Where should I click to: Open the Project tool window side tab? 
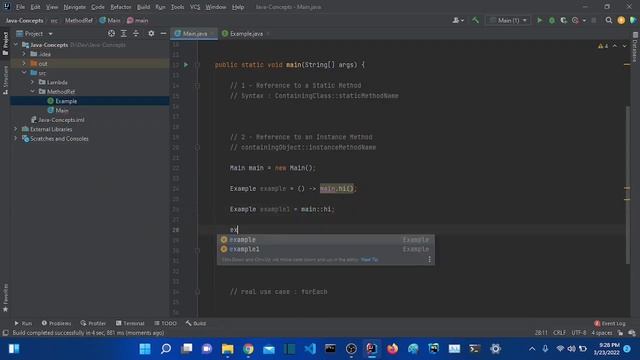(5, 43)
